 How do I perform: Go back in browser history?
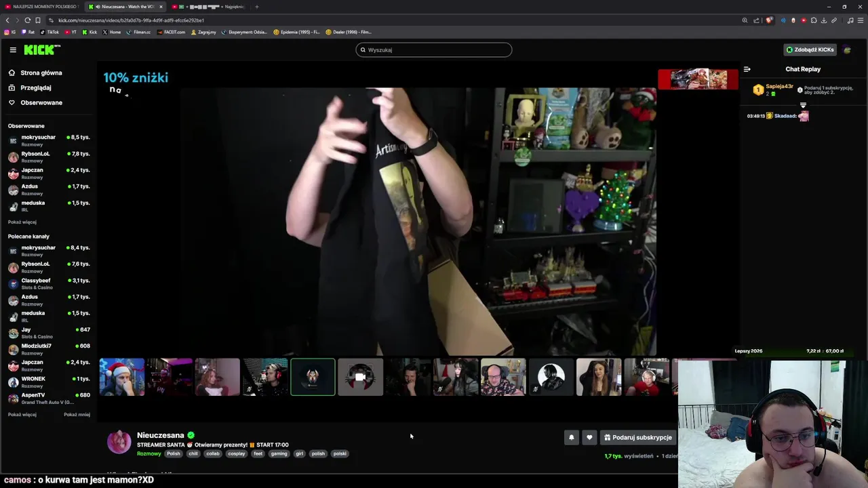(7, 20)
